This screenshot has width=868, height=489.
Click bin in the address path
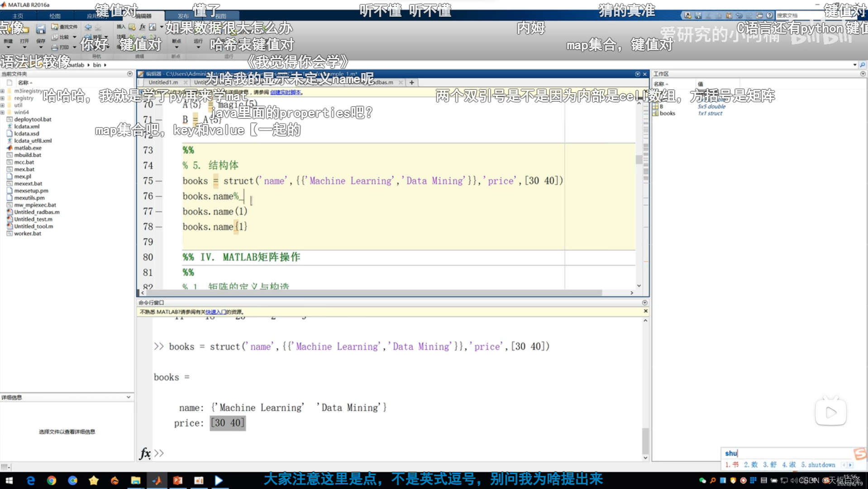pos(97,65)
